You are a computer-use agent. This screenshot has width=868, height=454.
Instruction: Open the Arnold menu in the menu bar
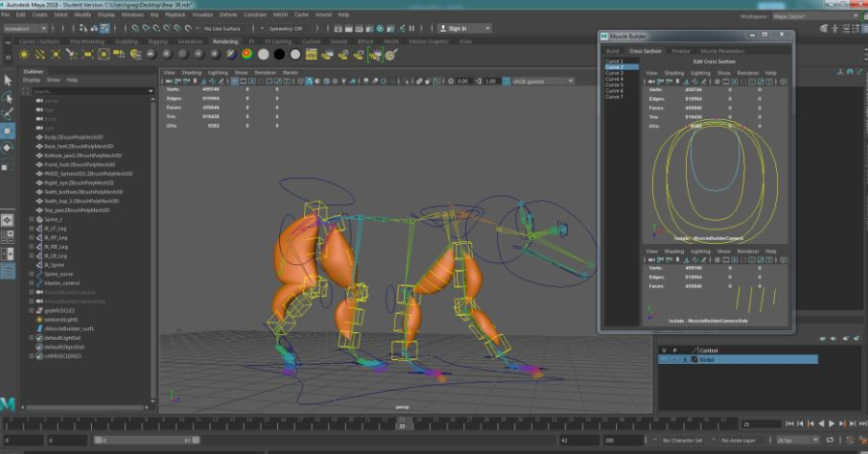pos(324,15)
